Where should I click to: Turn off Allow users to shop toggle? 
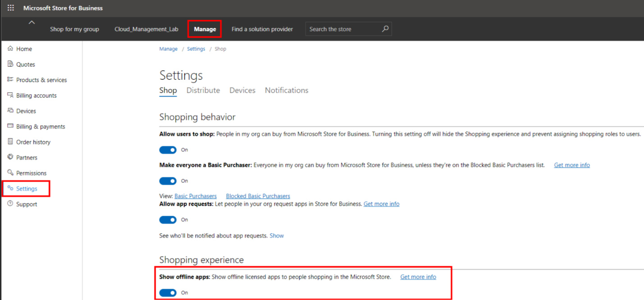click(x=168, y=150)
